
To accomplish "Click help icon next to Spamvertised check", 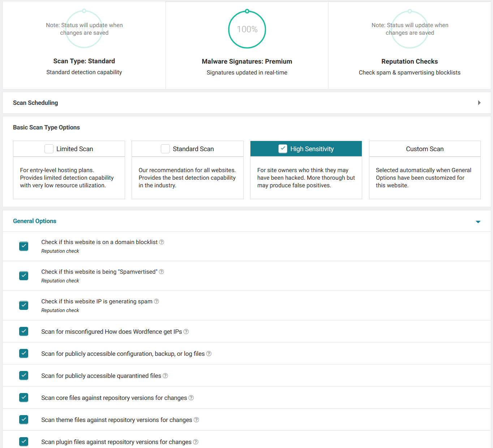I will pos(162,272).
